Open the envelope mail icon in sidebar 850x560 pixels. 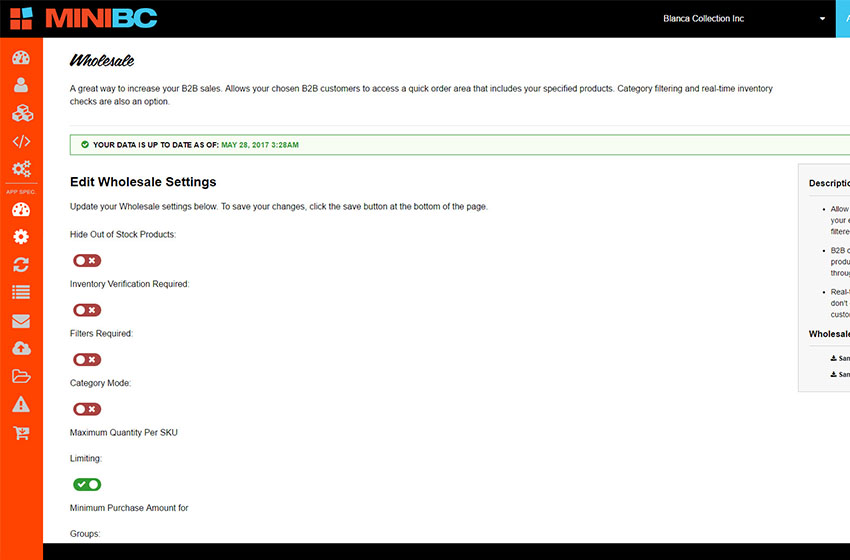(x=21, y=321)
